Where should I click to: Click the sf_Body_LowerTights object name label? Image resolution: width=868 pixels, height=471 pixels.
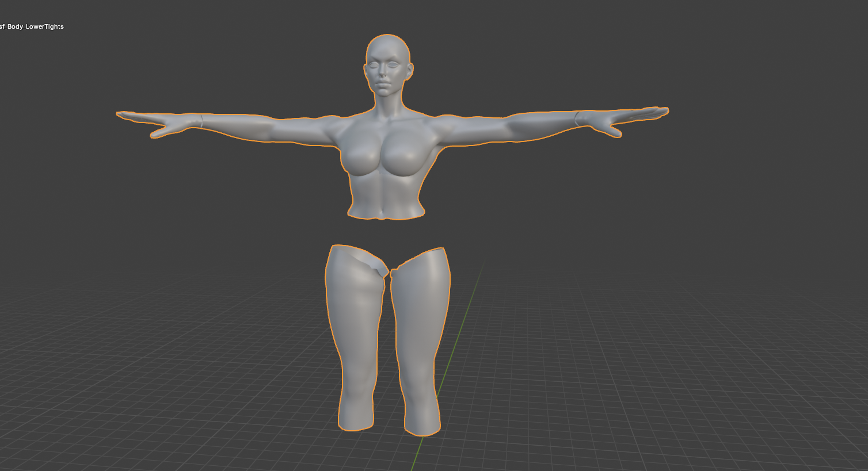pos(32,26)
